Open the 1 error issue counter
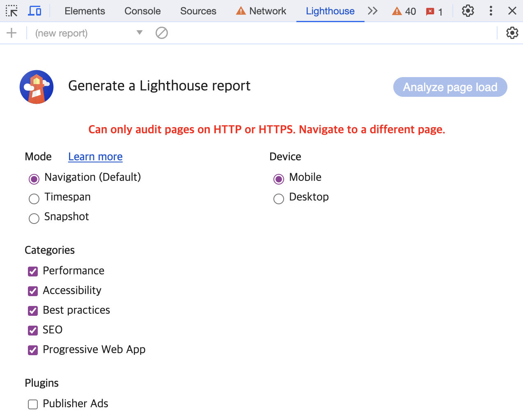Viewport: 523px width, 420px height. [434, 11]
